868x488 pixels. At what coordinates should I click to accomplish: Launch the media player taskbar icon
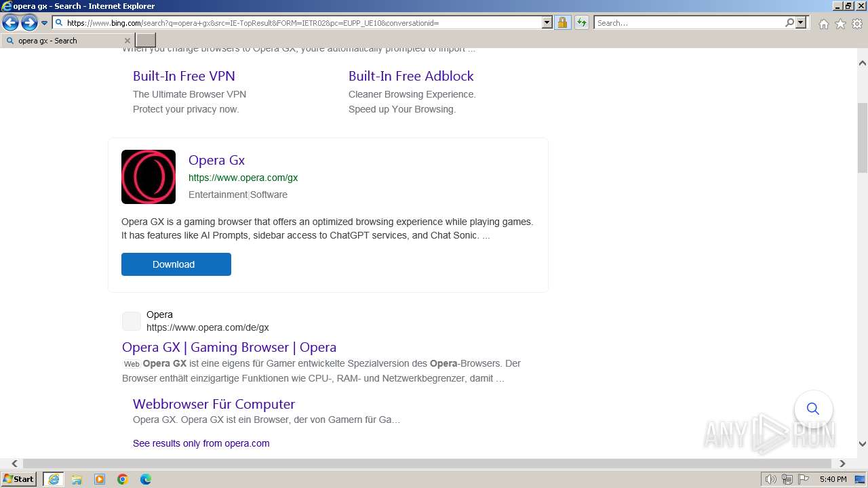[x=100, y=479]
